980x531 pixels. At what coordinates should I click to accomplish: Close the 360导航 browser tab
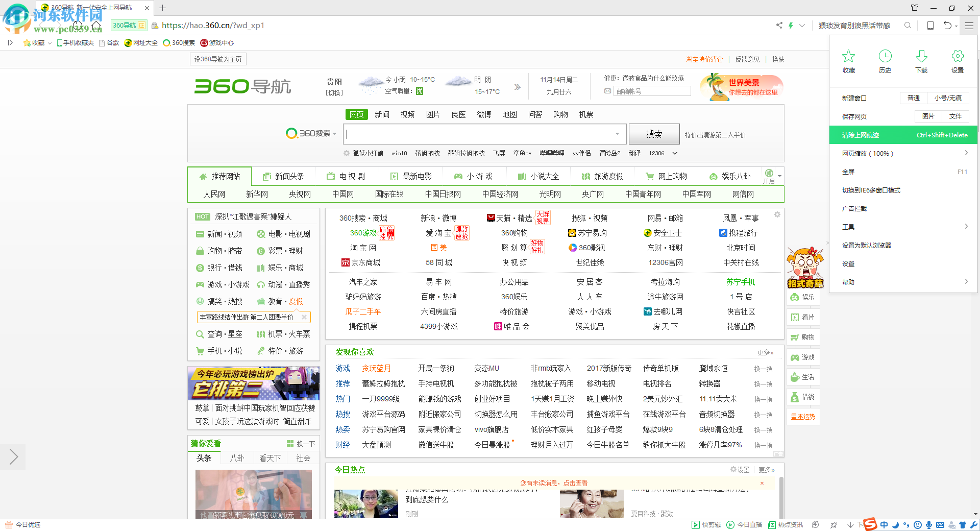tap(147, 8)
